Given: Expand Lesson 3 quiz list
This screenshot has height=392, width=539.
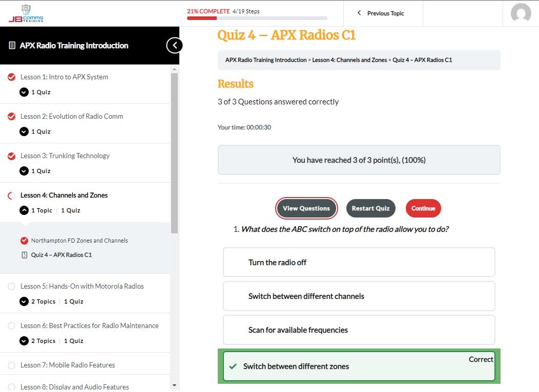Looking at the screenshot, I should click(x=24, y=171).
